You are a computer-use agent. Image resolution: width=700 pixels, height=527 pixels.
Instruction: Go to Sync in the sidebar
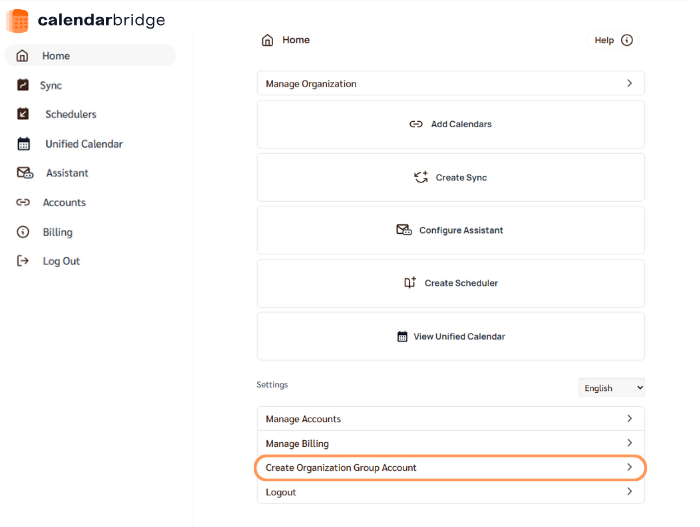50,85
